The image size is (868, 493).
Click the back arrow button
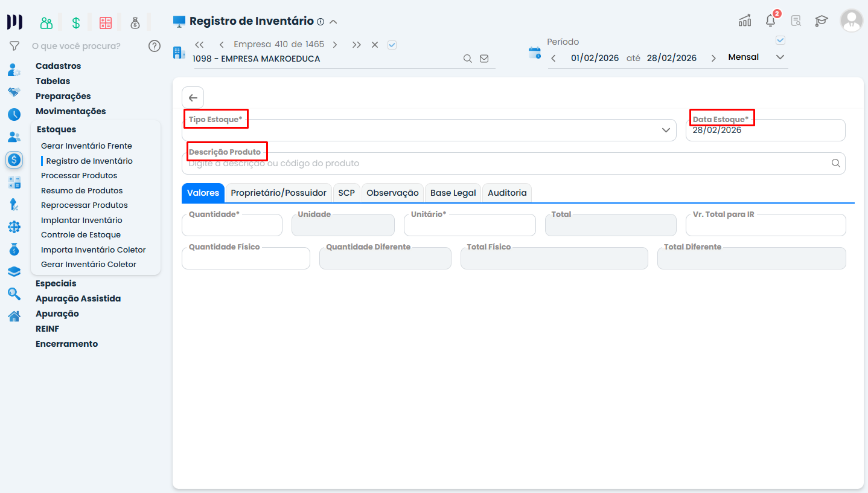(193, 98)
